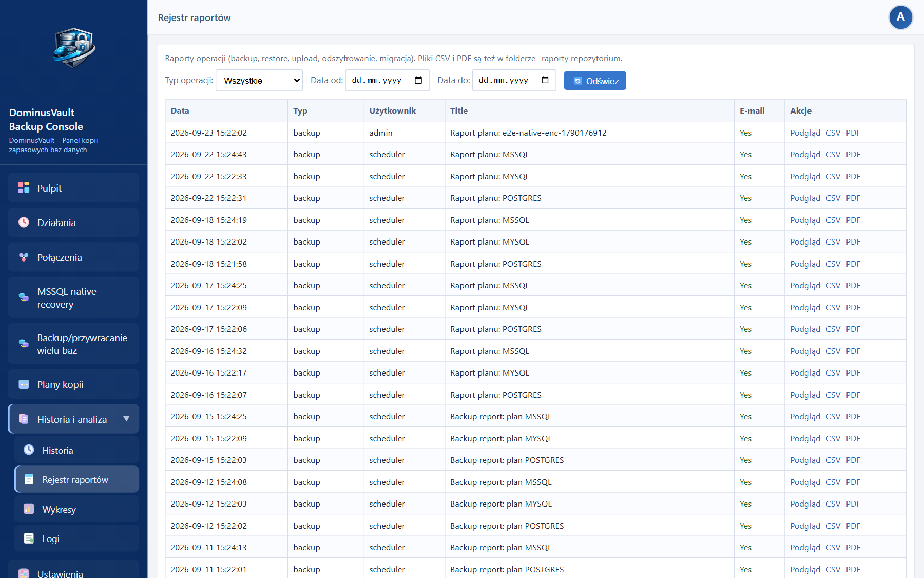Download CSV for 2026-09-22 15:24:43 report
The image size is (924, 578).
point(833,154)
